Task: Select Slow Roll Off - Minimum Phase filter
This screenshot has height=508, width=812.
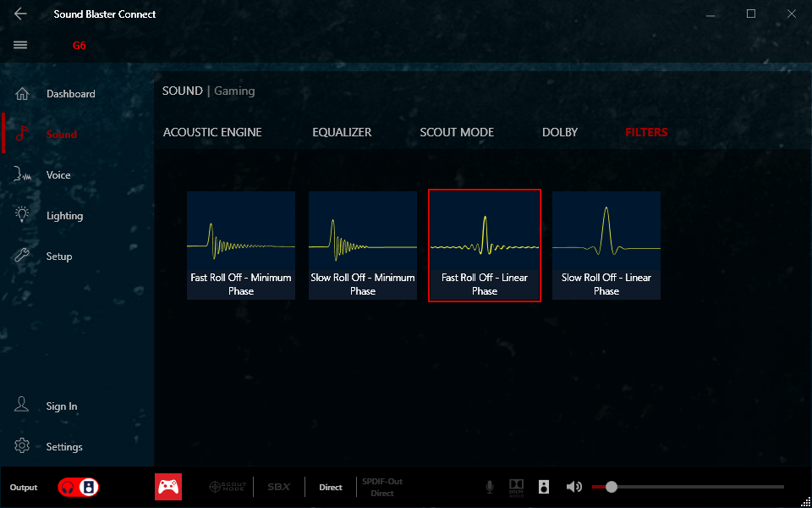Action: tap(363, 246)
